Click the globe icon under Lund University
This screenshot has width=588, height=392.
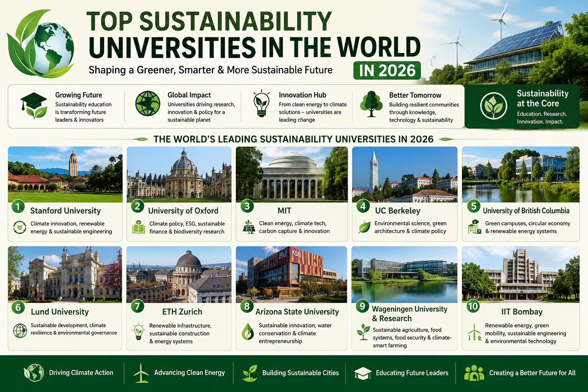tap(20, 330)
